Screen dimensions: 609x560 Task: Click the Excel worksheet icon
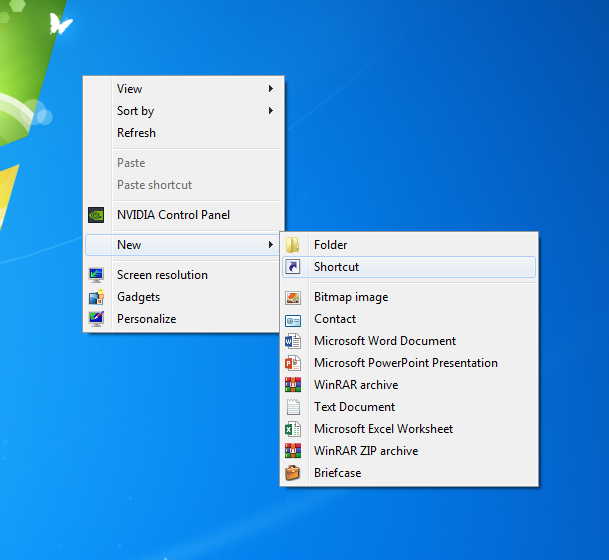[x=293, y=429]
